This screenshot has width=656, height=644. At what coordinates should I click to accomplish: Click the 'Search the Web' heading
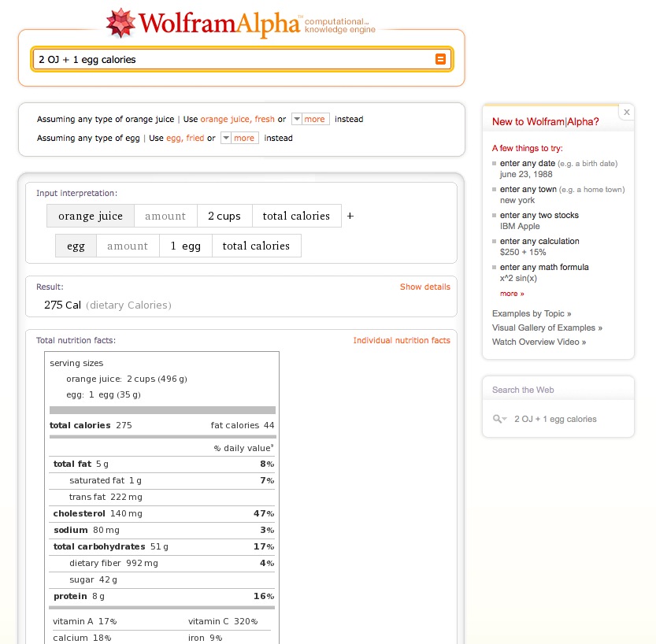tap(523, 390)
